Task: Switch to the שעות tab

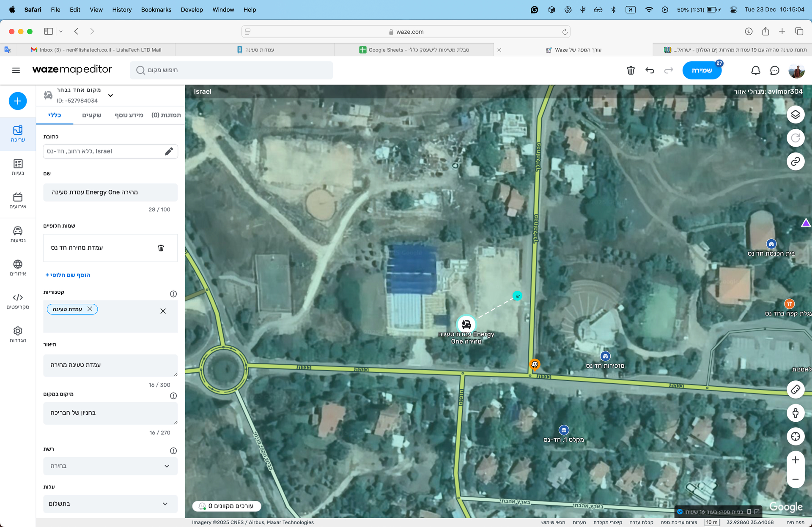Action: point(92,115)
